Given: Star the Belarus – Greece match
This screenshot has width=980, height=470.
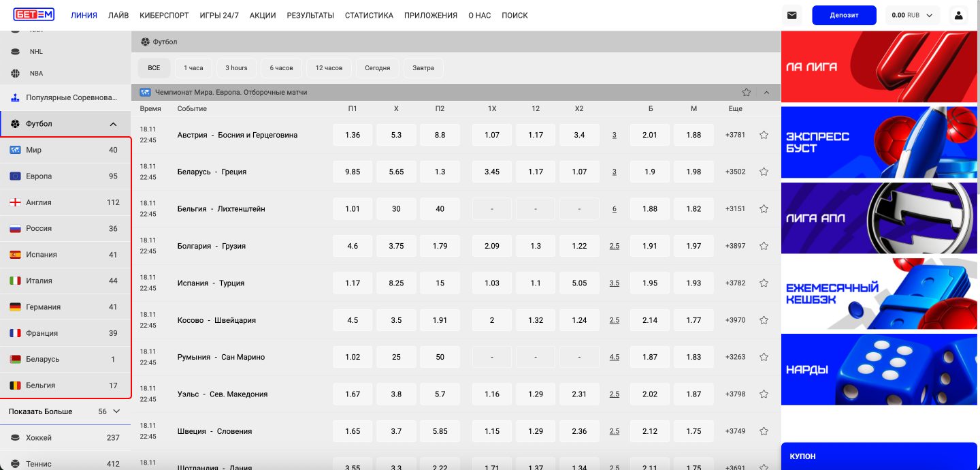Looking at the screenshot, I should (x=764, y=172).
